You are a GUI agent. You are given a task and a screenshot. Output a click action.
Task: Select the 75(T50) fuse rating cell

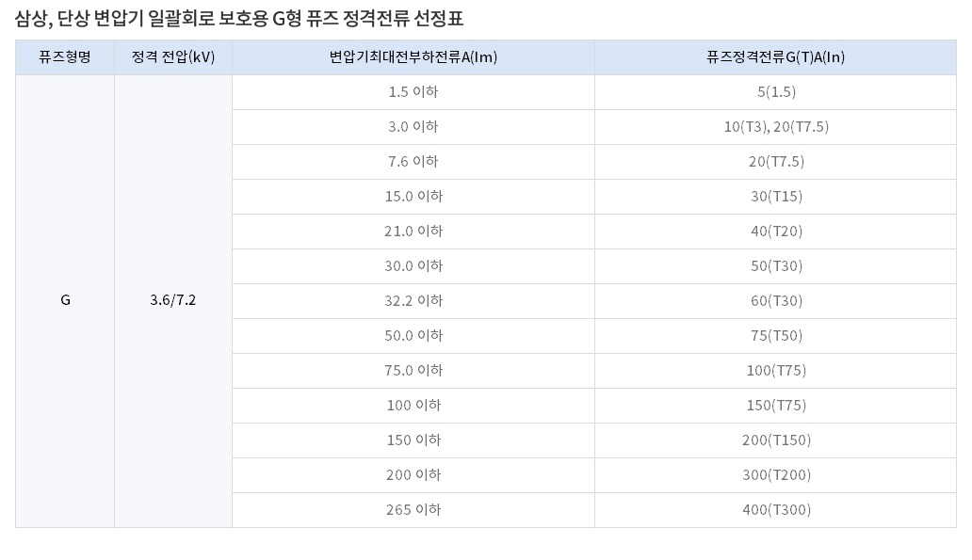tap(776, 335)
